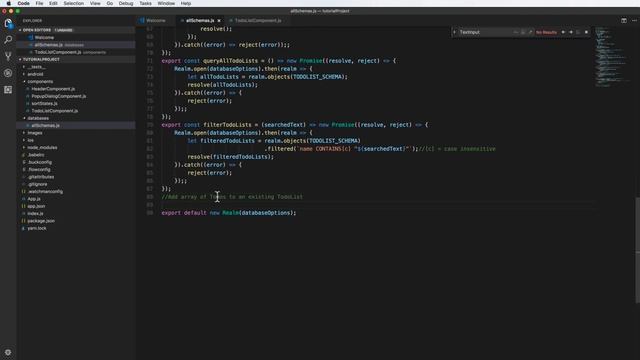Click the Apple menu icon

[9, 3]
